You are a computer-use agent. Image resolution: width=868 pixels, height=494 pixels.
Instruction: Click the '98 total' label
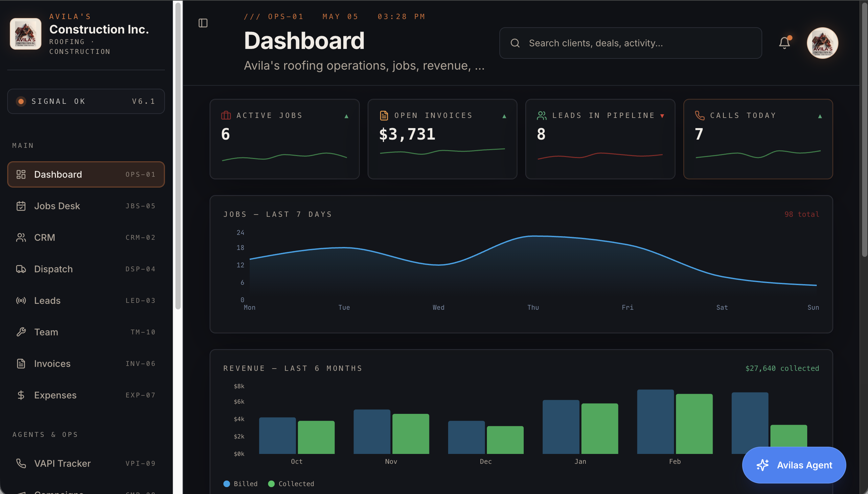(802, 214)
